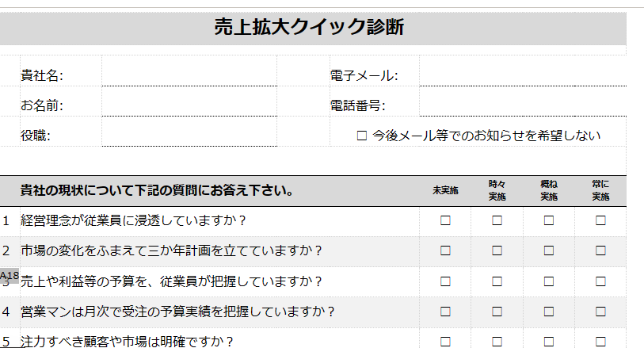
Task: Click the 電子メール input field
Action: [x=523, y=71]
